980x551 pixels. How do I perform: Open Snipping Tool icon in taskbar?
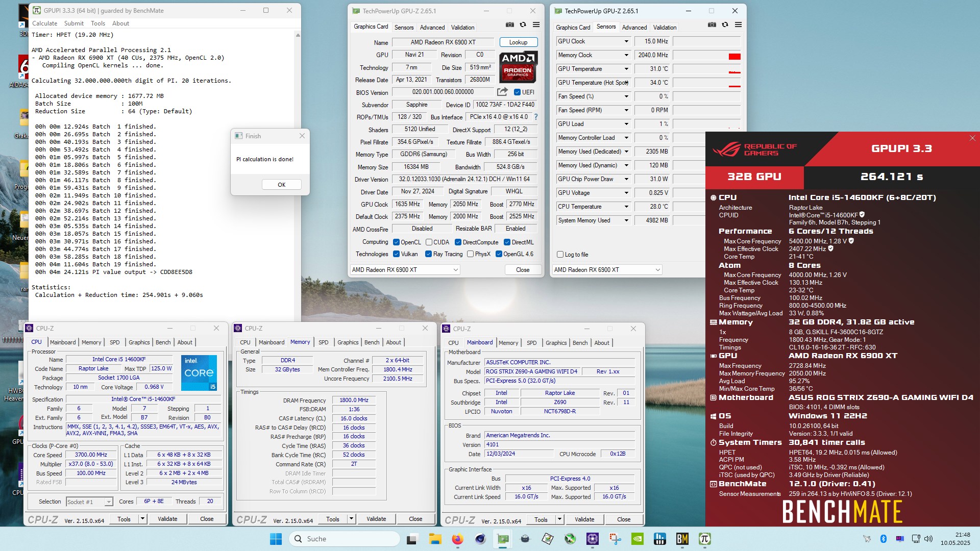pyautogui.click(x=615, y=539)
